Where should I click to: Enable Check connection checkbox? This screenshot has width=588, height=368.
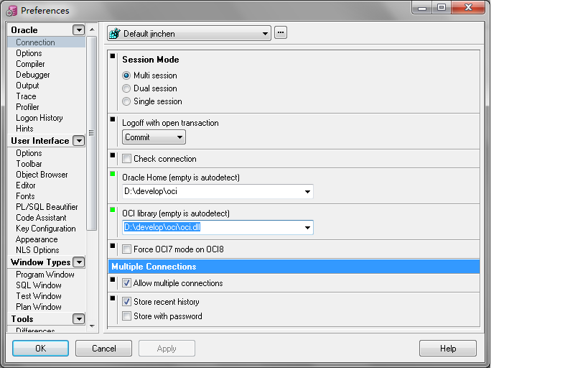coord(127,159)
